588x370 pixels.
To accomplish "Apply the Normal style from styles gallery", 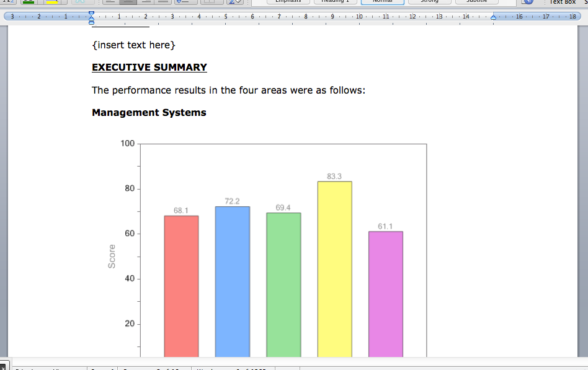I will pyautogui.click(x=383, y=1).
